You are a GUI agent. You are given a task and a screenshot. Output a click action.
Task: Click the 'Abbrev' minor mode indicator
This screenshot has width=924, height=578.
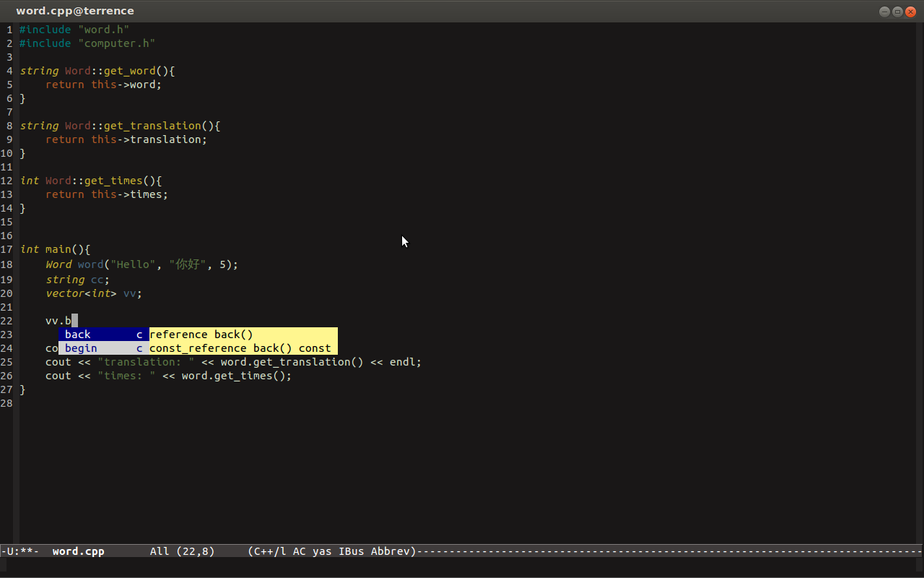(391, 551)
